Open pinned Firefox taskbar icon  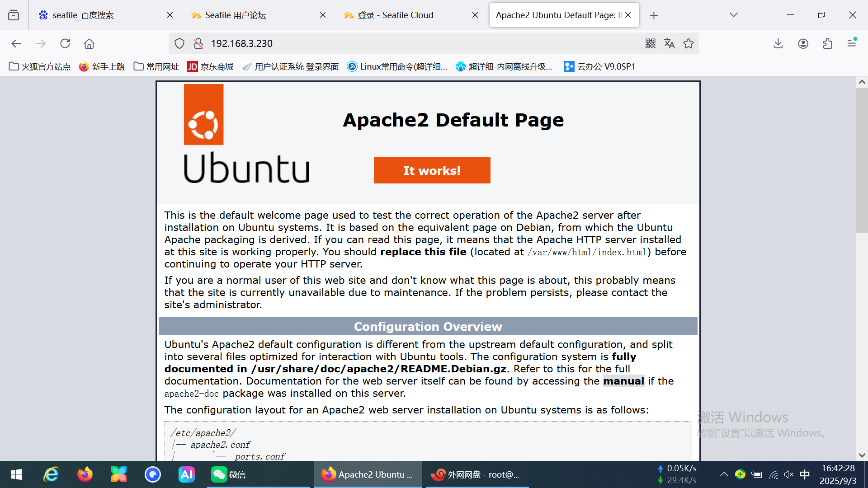tap(85, 474)
